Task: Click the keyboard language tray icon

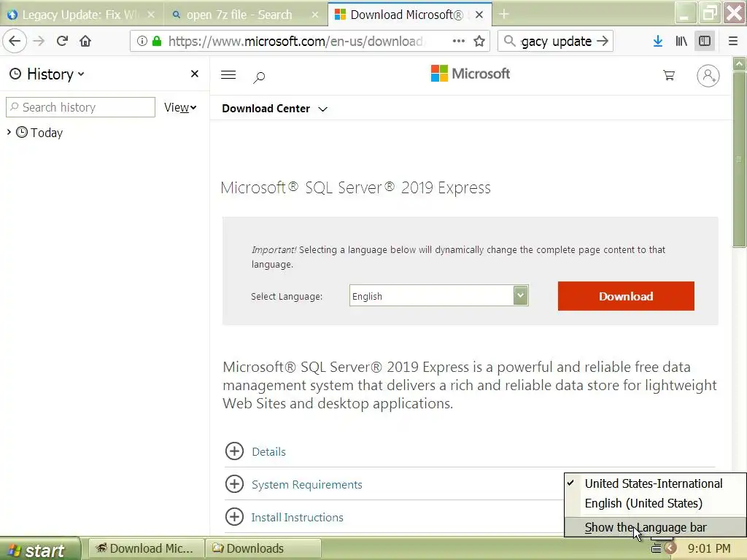Action: [657, 548]
